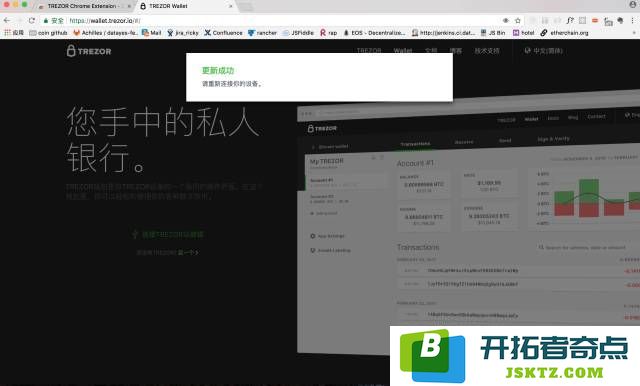
Task: Open the red bars extension icon
Action: point(595,20)
